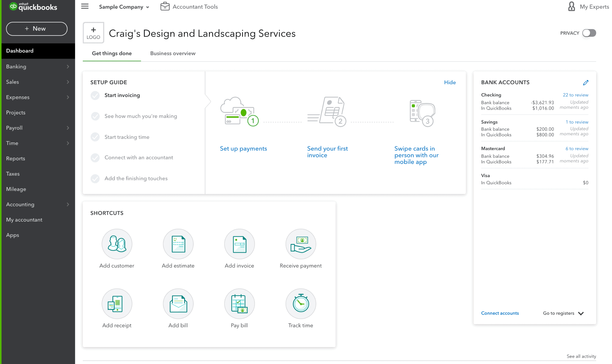612x364 pixels.
Task: Click the Accountant Tools briefcase icon
Action: coord(165,6)
